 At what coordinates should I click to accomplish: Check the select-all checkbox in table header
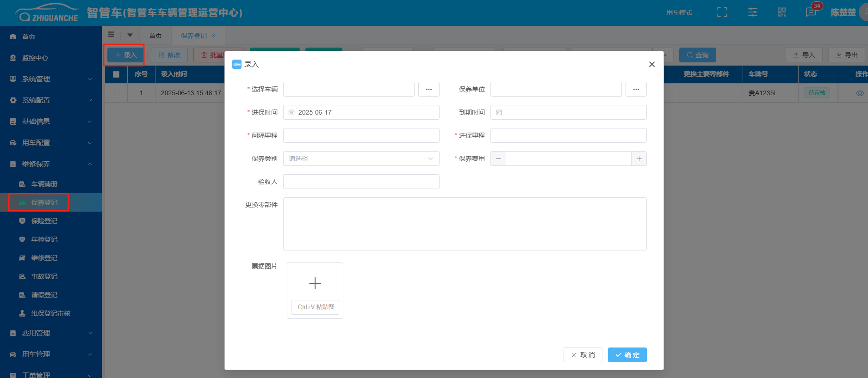pyautogui.click(x=116, y=74)
